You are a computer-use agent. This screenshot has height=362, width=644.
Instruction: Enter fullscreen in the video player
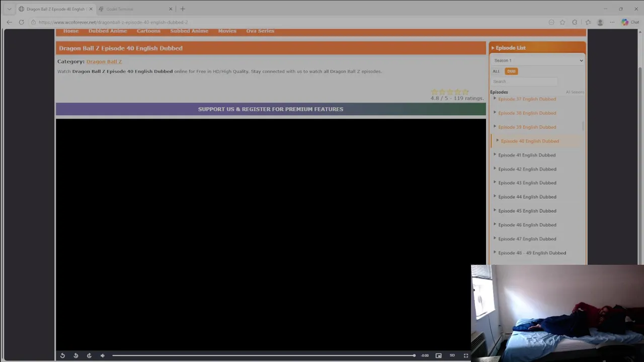466,355
